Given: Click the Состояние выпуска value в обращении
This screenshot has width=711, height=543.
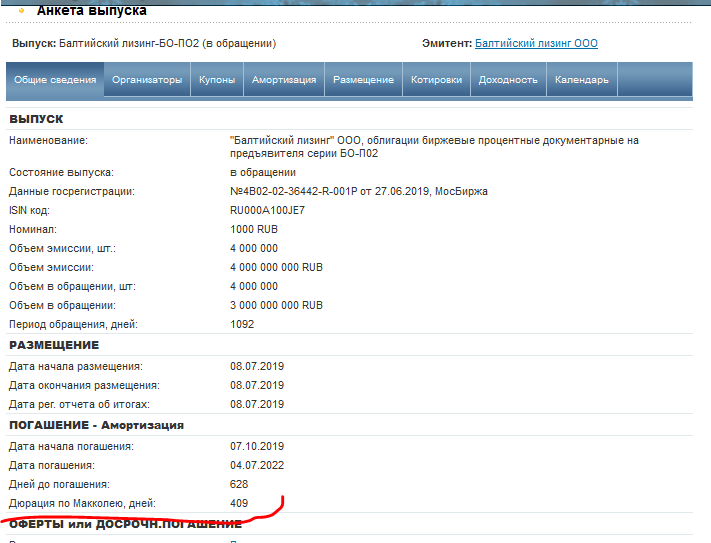Looking at the screenshot, I should tap(263, 173).
